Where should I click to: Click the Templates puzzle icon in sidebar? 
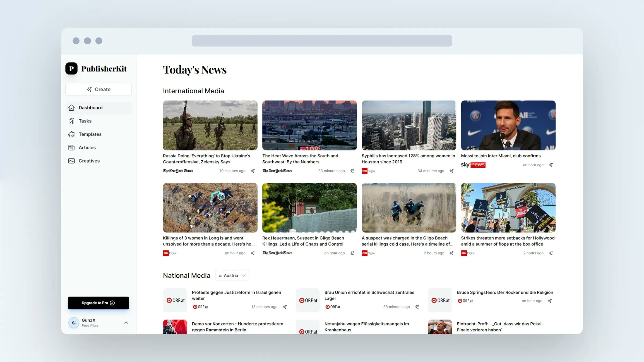click(71, 134)
